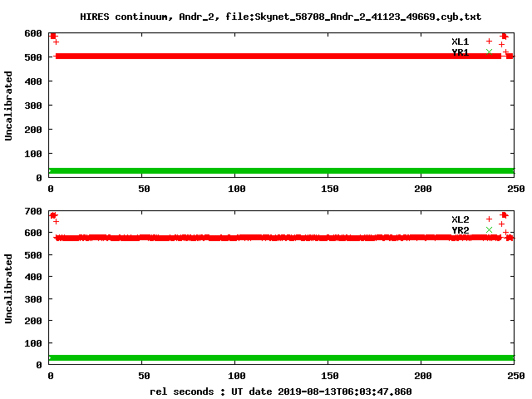This screenshot has height=399, width=532.
Task: Click the red XL2 data line in bottom plot
Action: [x=278, y=238]
